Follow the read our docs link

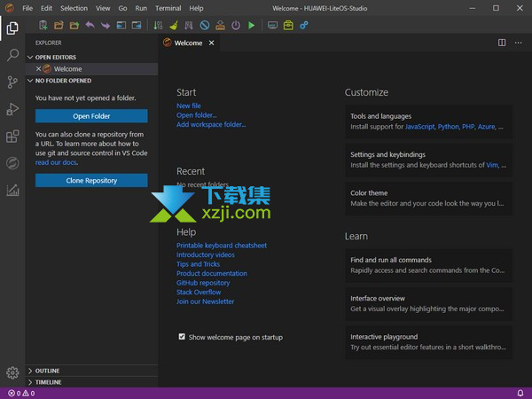coord(56,162)
